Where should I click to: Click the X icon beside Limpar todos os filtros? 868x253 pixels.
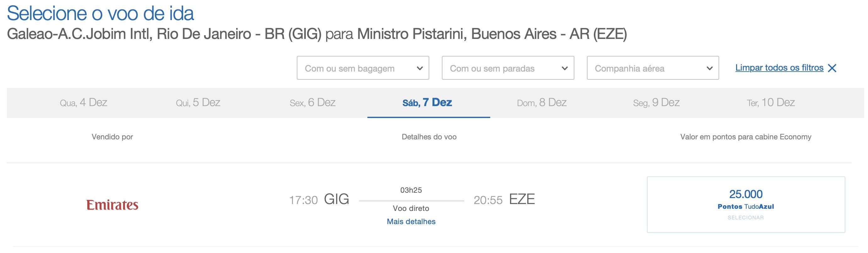(832, 68)
